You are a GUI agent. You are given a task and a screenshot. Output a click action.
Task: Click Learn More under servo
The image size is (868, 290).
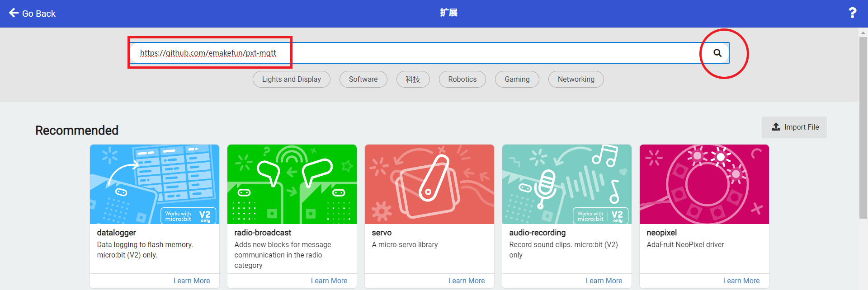[x=467, y=281]
